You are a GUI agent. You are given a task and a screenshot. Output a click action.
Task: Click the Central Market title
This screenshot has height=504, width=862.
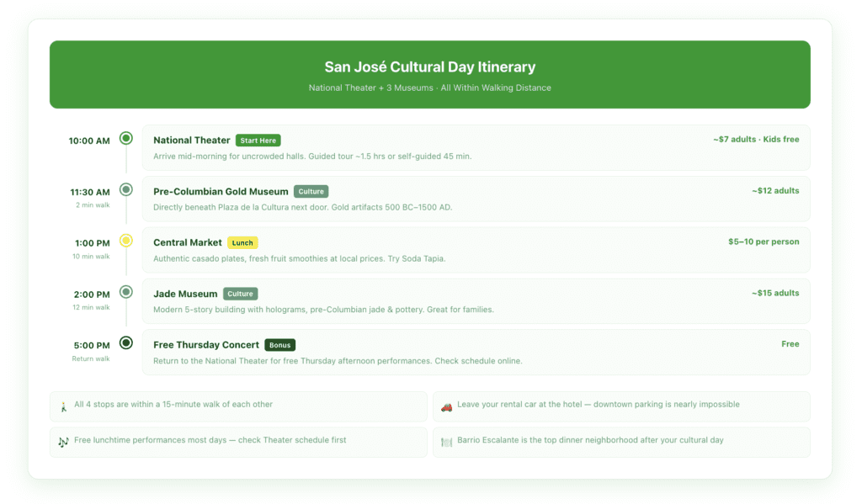188,242
